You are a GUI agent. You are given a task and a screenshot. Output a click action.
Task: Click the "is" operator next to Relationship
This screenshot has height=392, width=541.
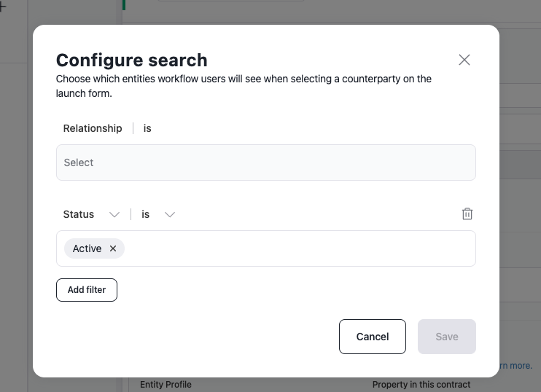(147, 128)
